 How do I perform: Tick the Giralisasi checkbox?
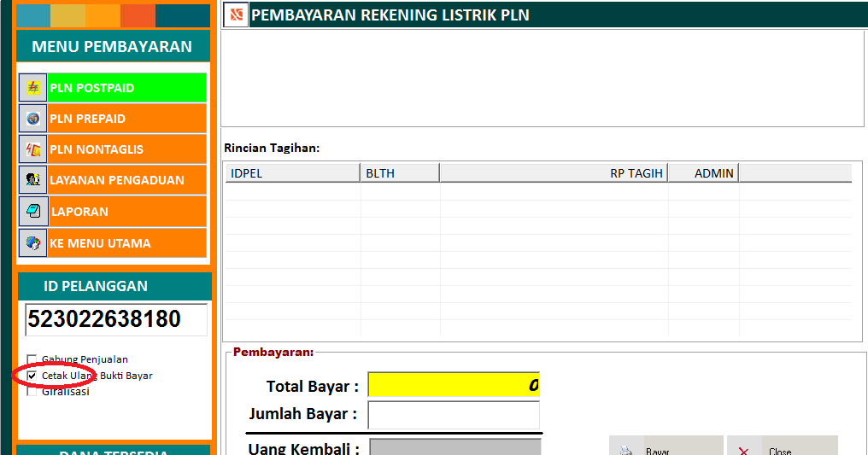click(x=32, y=392)
